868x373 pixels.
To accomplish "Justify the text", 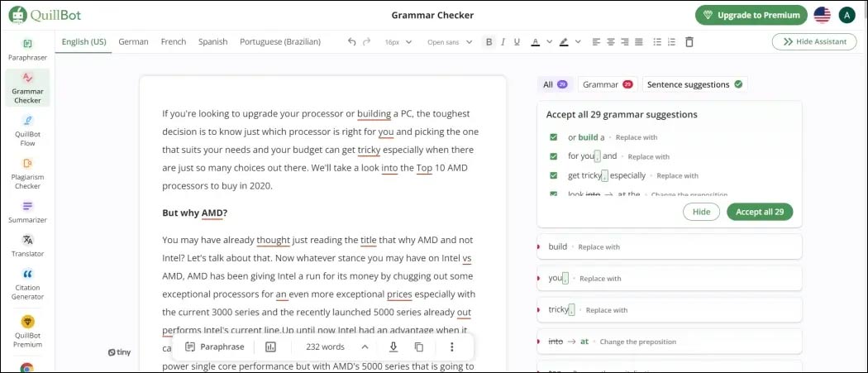I will pyautogui.click(x=639, y=41).
